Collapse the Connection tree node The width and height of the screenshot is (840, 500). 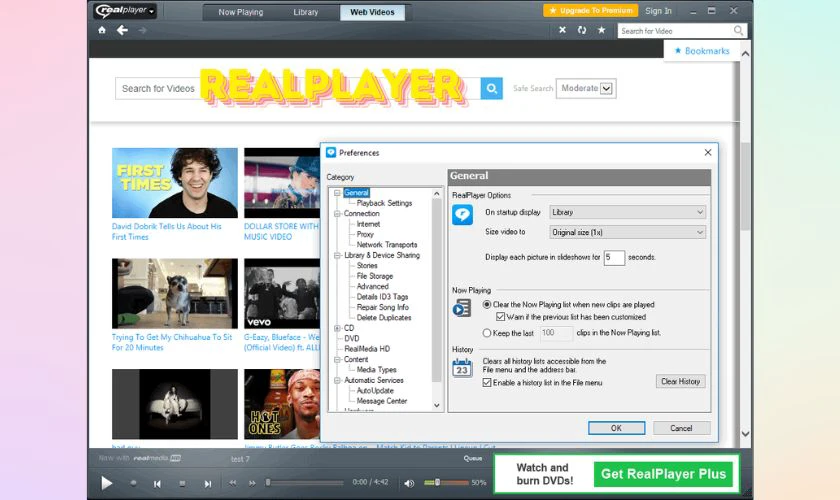click(337, 213)
